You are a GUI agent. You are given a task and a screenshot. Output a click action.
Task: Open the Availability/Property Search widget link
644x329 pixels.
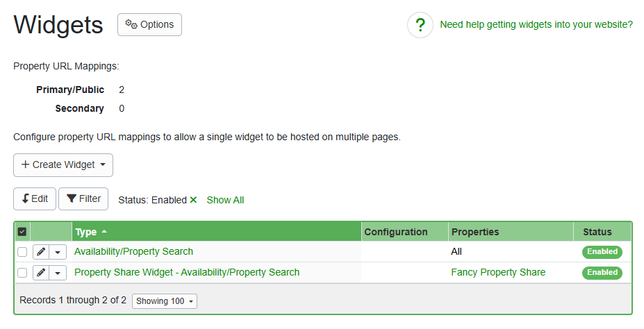[133, 251]
